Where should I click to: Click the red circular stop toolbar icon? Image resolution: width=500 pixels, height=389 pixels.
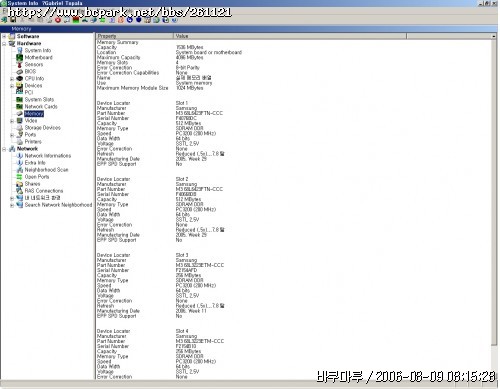pyautogui.click(x=58, y=20)
